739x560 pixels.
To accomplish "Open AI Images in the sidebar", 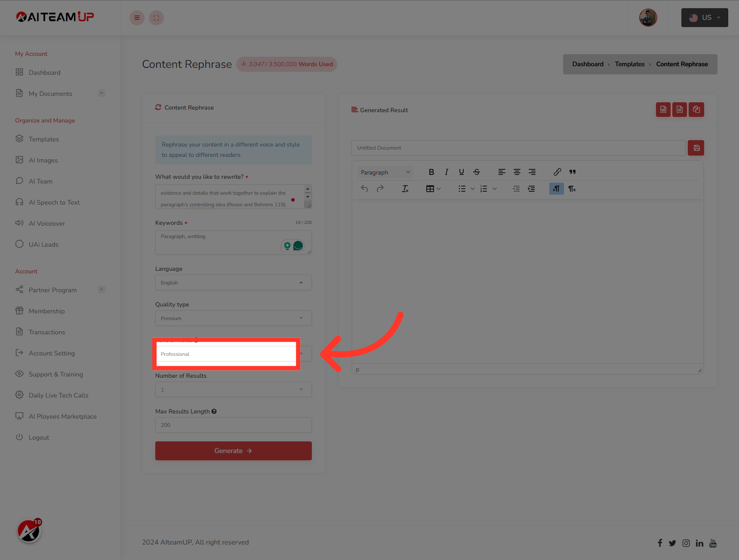I will pos(43,160).
